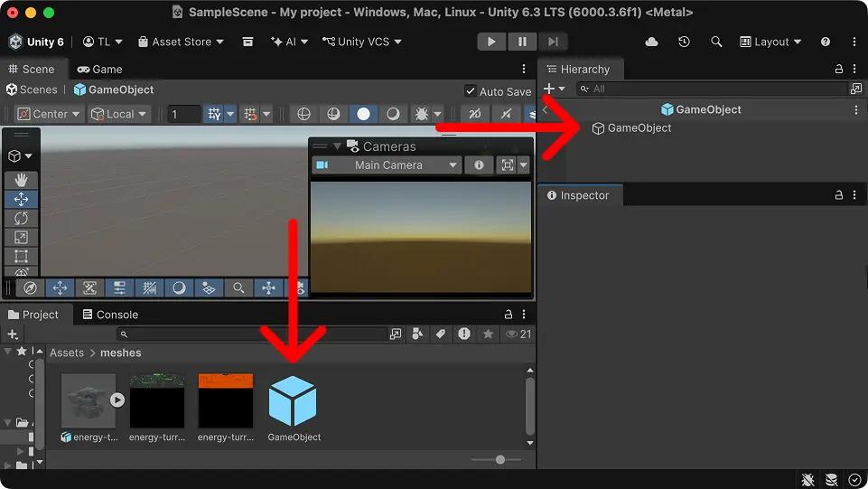
Task: Click the Hierarchy search field
Action: (712, 89)
